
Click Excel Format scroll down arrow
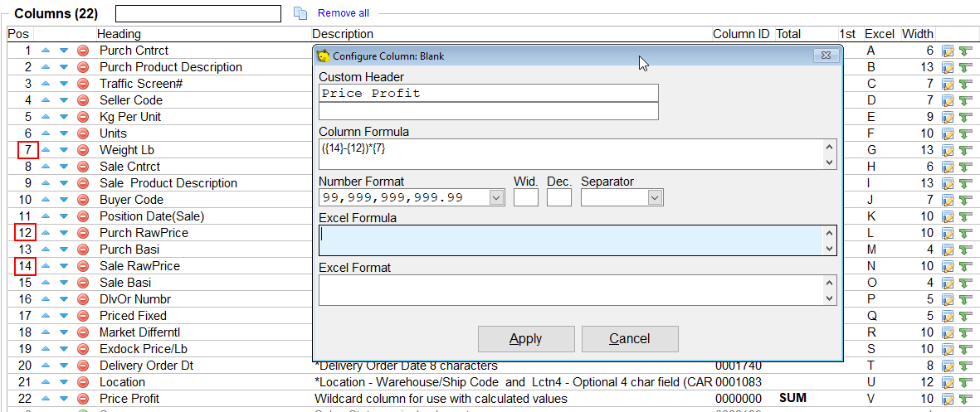tap(829, 298)
